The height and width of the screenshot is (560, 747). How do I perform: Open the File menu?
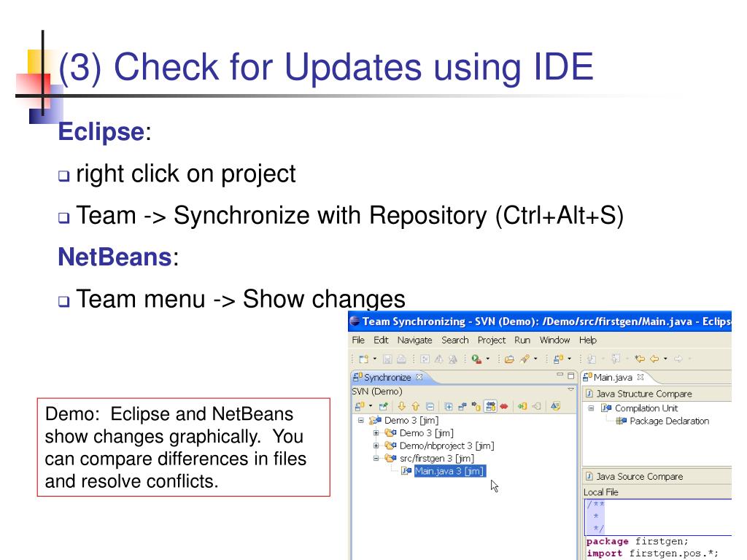tap(358, 340)
